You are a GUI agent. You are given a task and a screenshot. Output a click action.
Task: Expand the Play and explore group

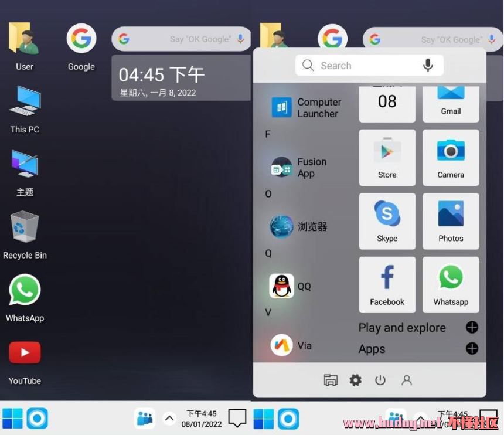472,327
